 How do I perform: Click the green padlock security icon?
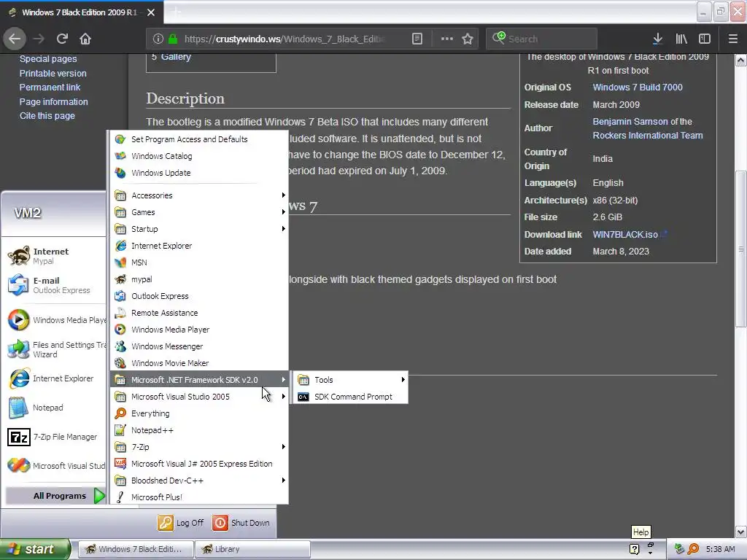pyautogui.click(x=173, y=39)
